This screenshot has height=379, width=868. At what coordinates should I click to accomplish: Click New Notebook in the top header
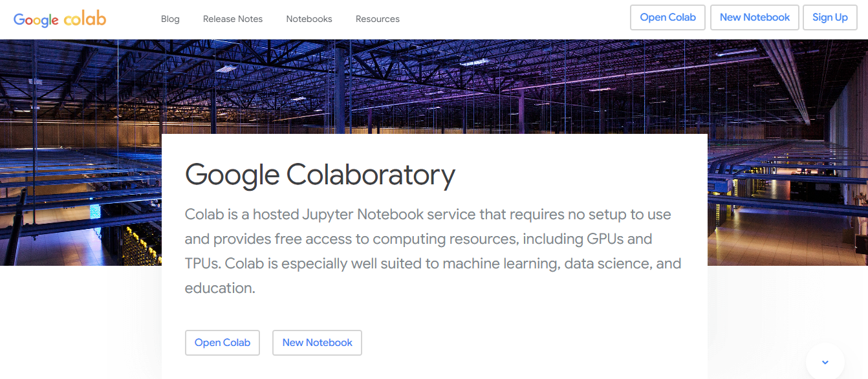pos(755,17)
